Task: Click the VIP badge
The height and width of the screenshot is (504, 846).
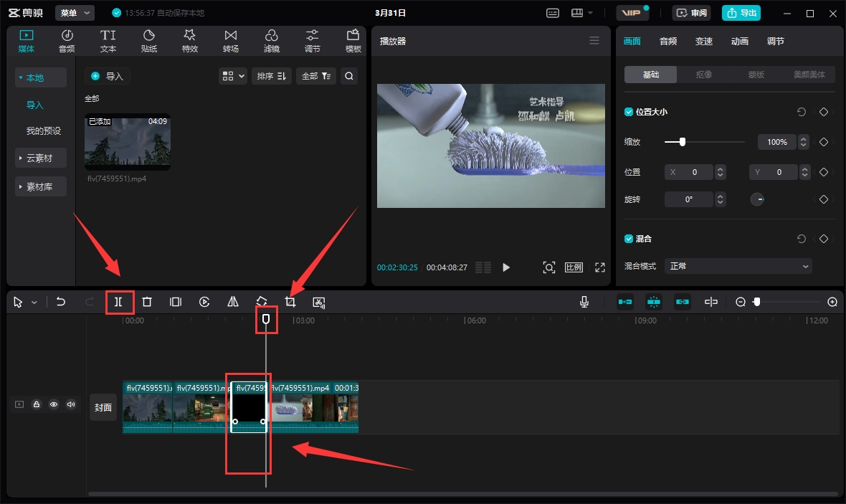Action: tap(633, 12)
